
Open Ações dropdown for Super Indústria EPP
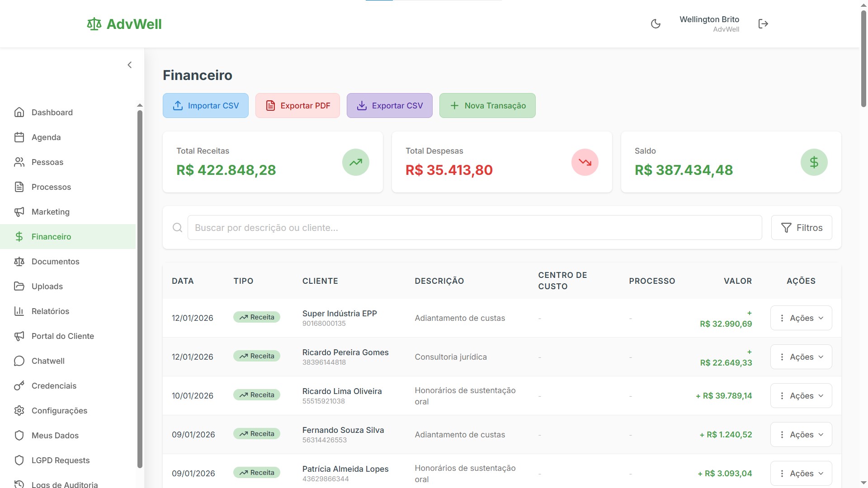pyautogui.click(x=801, y=318)
